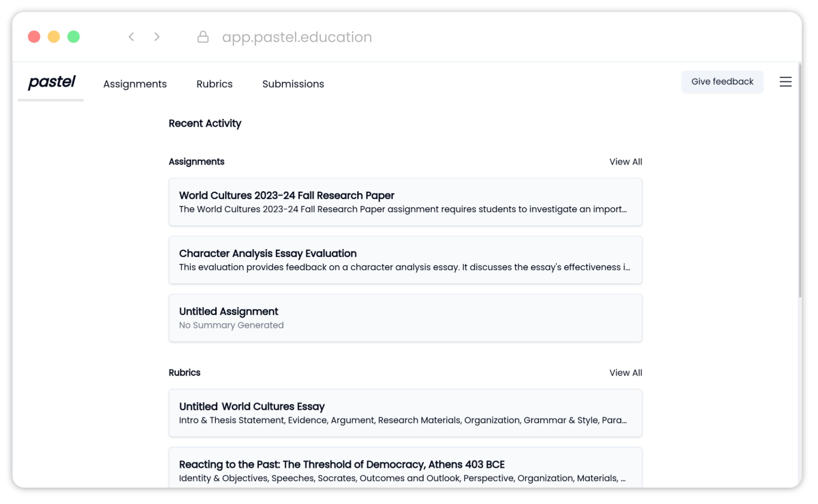Select the Untitled Assignment card
This screenshot has width=818, height=504.
click(405, 318)
